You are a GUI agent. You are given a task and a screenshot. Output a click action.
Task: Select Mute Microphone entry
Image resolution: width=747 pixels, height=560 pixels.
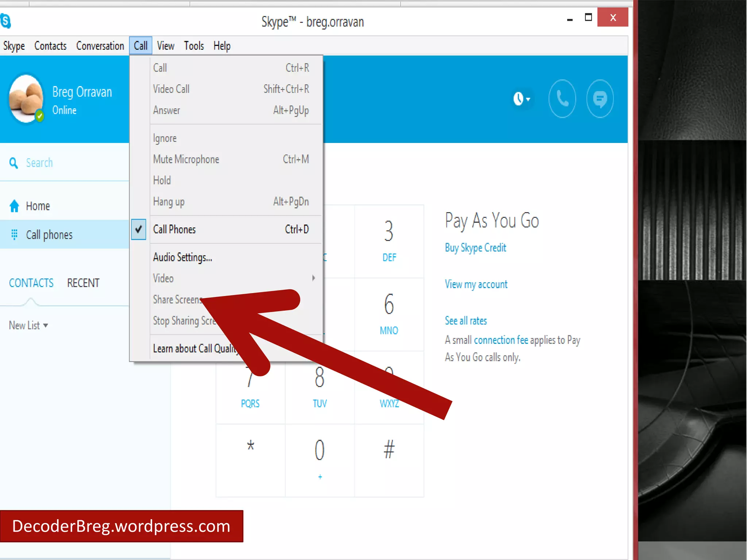[231, 159]
